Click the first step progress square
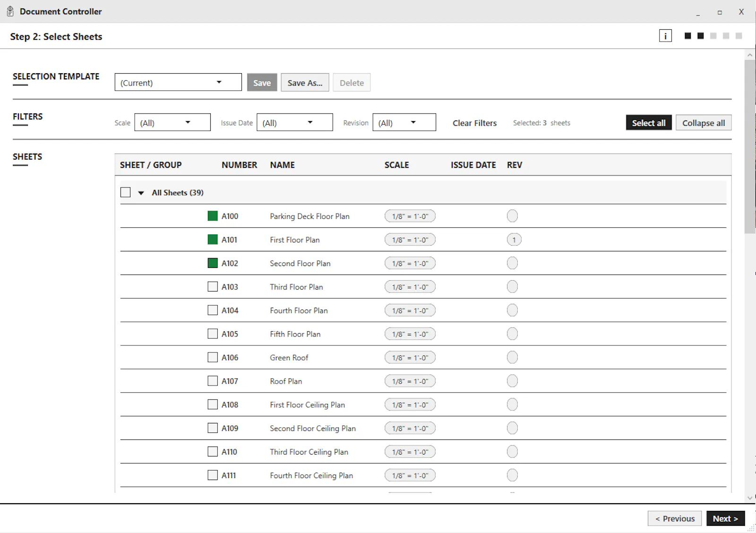Screen dimensions: 756x533 pyautogui.click(x=687, y=36)
